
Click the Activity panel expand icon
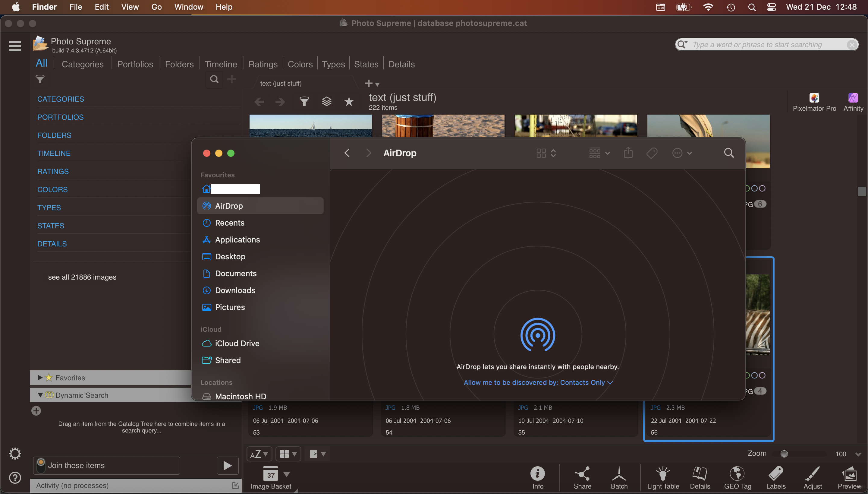[235, 486]
